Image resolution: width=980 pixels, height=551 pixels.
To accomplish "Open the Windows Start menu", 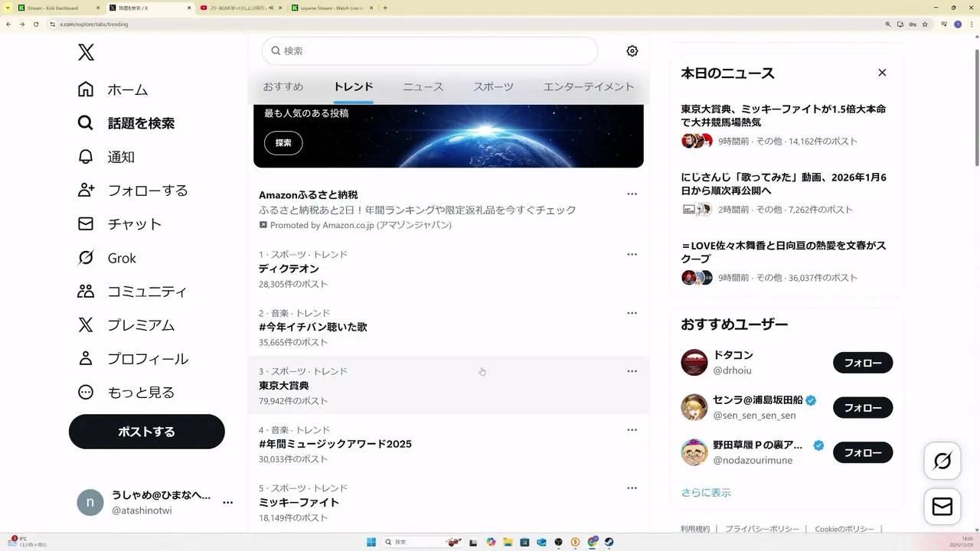I will (371, 542).
